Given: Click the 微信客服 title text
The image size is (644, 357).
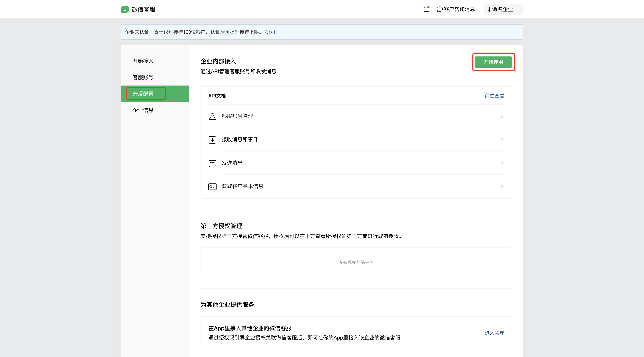Looking at the screenshot, I should 143,10.
